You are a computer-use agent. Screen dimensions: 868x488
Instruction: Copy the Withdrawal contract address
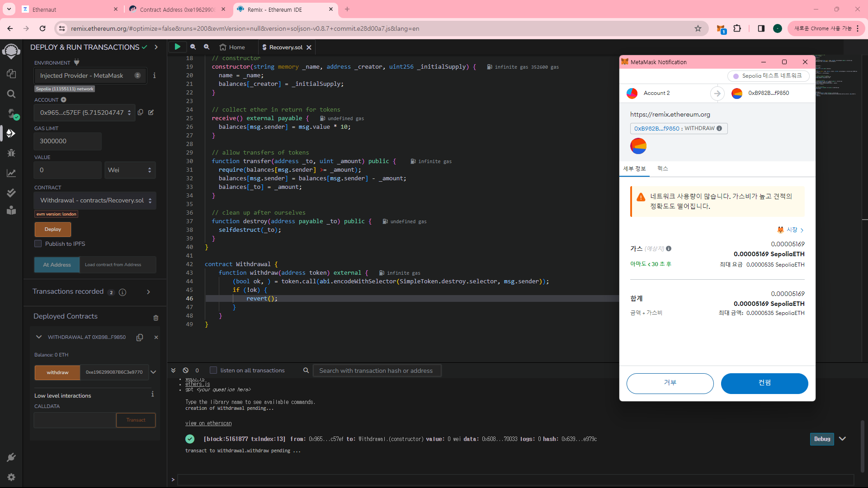coord(140,338)
